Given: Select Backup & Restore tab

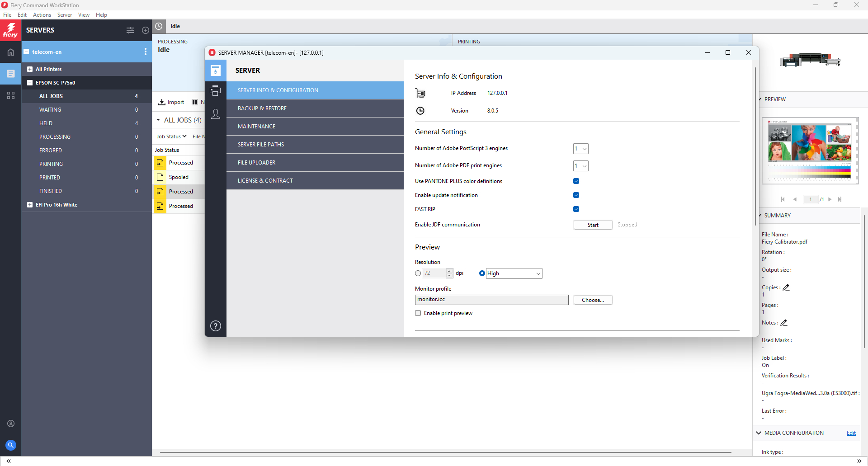Looking at the screenshot, I should 315,108.
